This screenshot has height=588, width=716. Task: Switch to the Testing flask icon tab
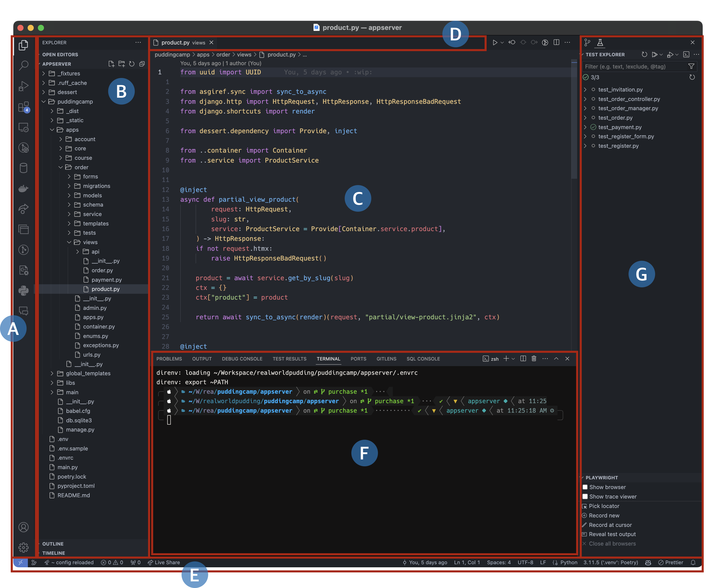tap(600, 42)
